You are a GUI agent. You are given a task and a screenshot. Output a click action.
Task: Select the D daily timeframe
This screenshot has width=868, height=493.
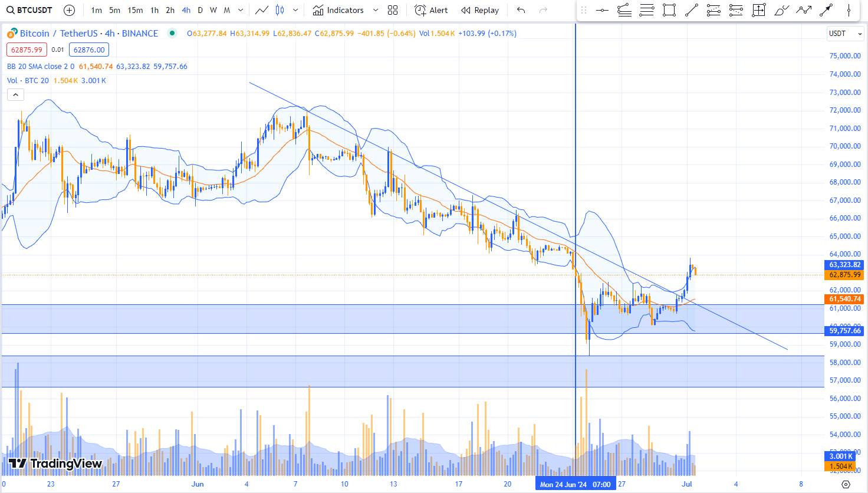click(x=200, y=10)
